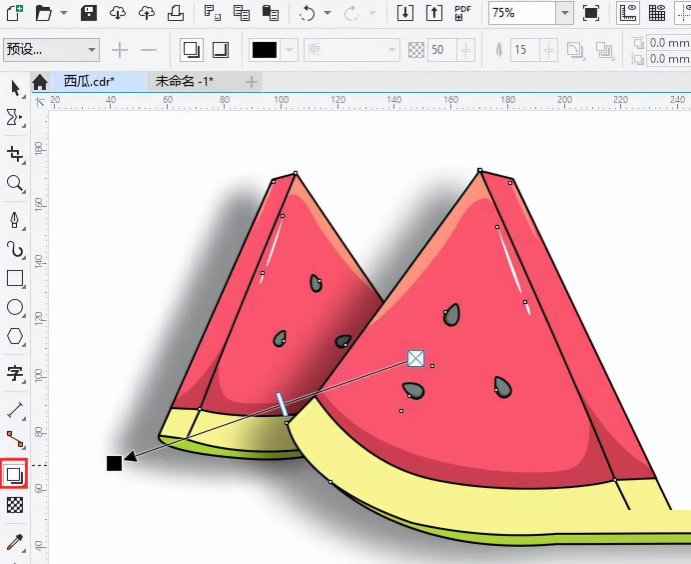The image size is (691, 564).
Task: Select the Color Eyedropper tool
Action: pyautogui.click(x=15, y=542)
